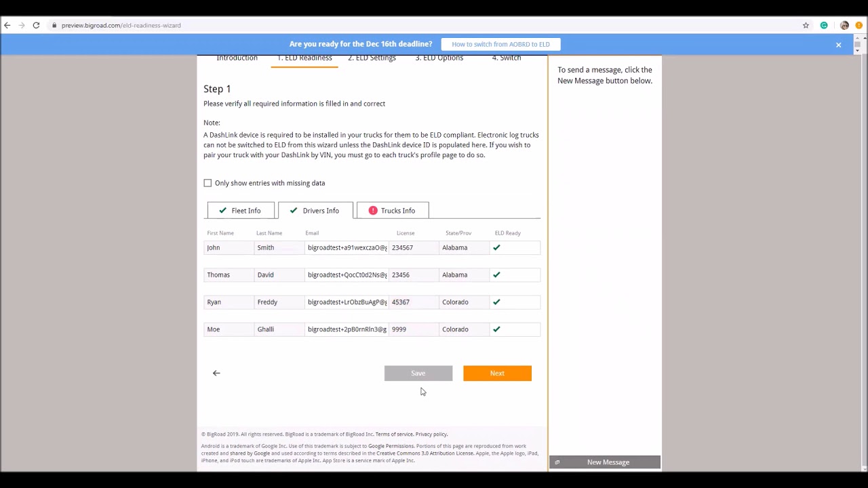
Task: Edit license field 234567
Action: (414, 247)
